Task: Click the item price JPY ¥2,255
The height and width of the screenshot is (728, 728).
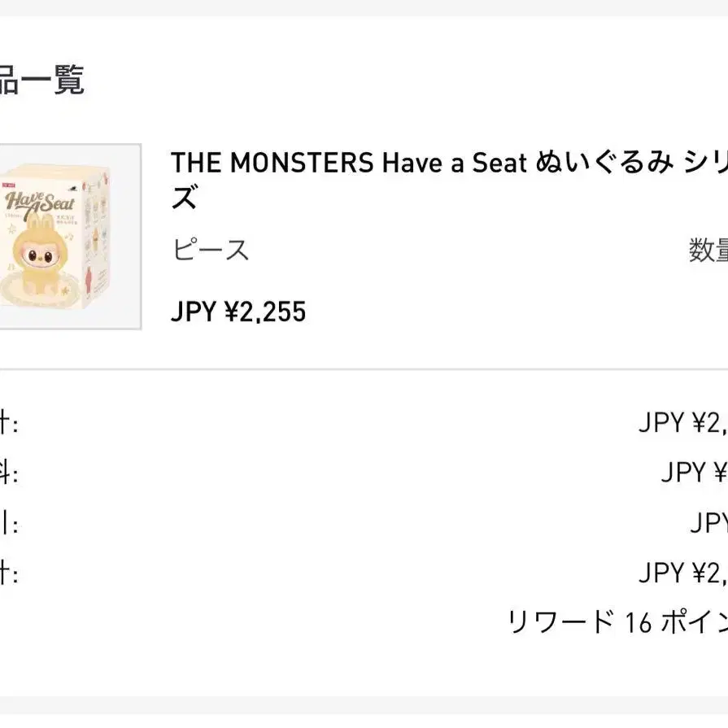Action: pyautogui.click(x=238, y=312)
